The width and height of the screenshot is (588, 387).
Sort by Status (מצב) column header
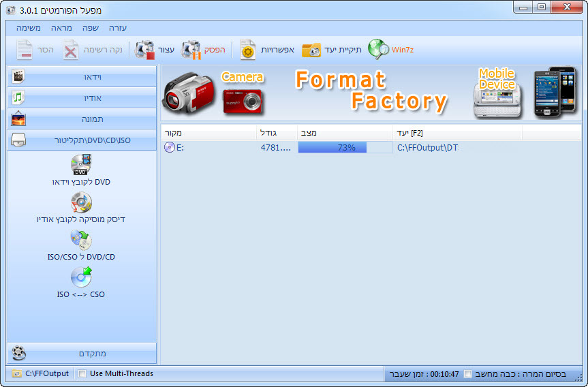(x=345, y=133)
